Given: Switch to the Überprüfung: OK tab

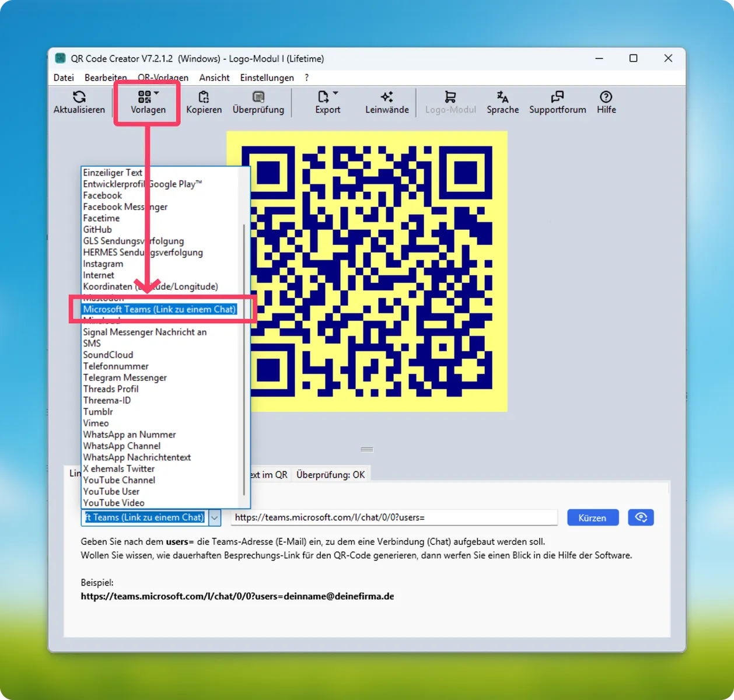Looking at the screenshot, I should (x=330, y=475).
